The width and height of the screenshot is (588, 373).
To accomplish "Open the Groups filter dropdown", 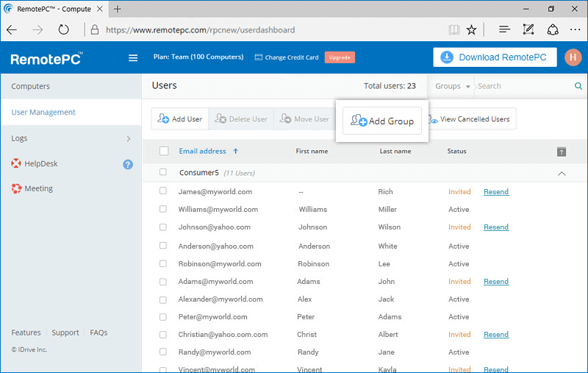I will [x=452, y=86].
